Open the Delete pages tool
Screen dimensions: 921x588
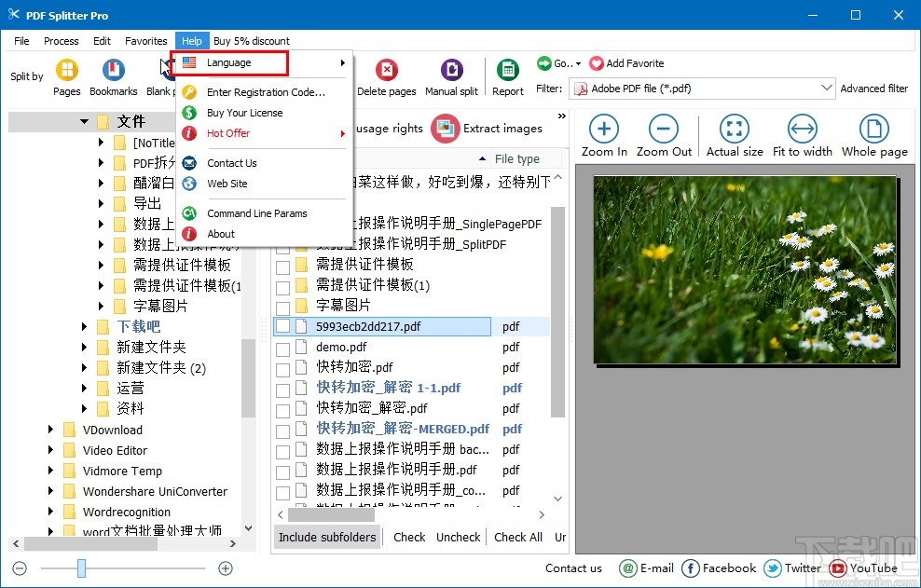tap(387, 77)
